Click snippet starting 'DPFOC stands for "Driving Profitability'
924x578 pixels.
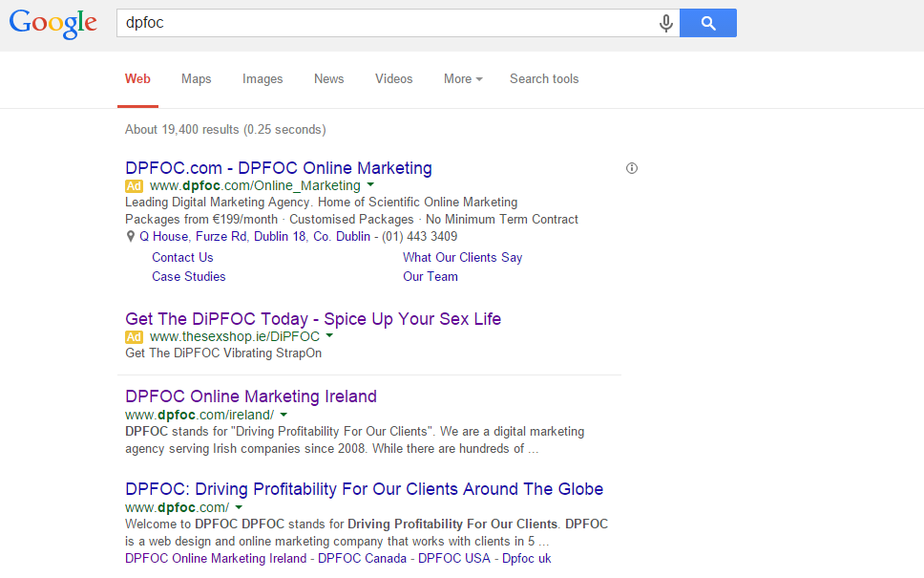click(355, 440)
